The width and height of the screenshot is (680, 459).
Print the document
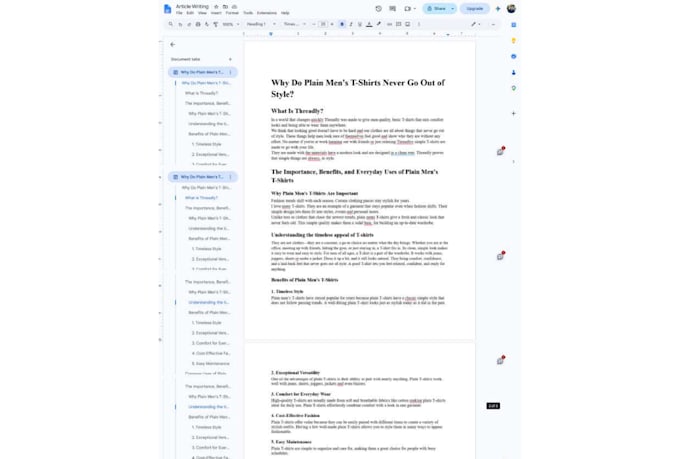point(198,24)
